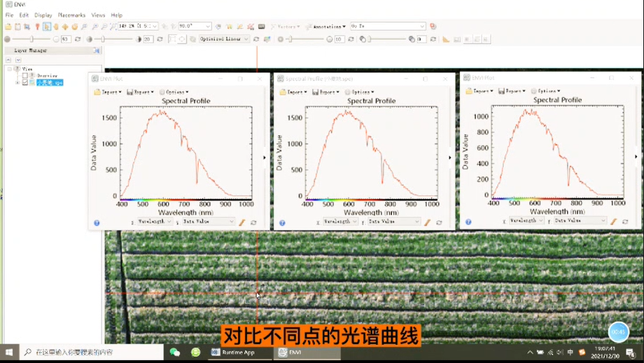Open the Optimized Linear stretch dropdown
644x363 pixels.
coord(224,39)
